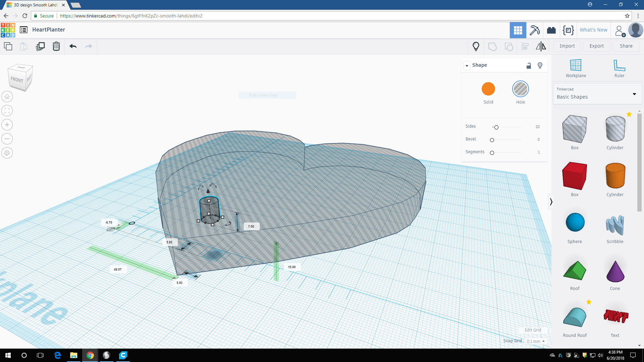Select the blue Sphere shape

575,223
